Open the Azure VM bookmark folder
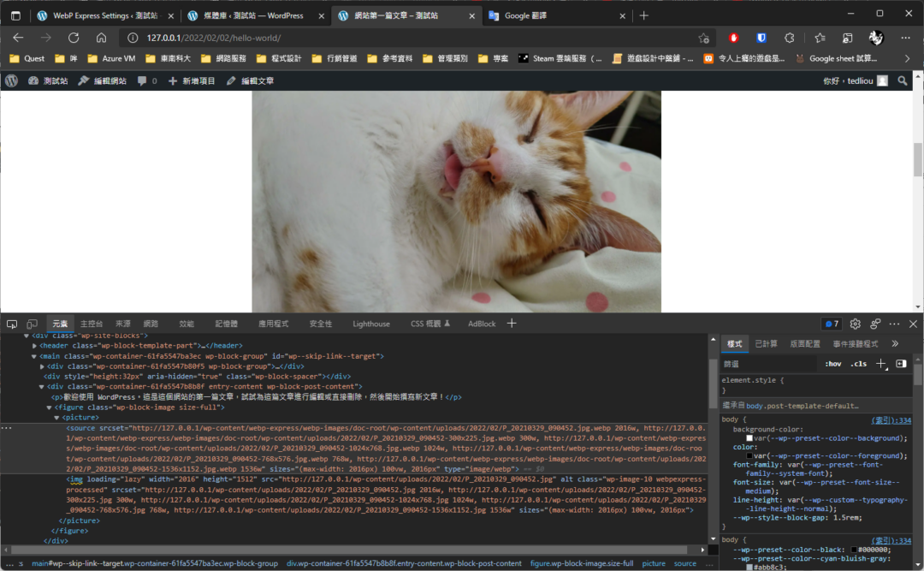Screen dimensions: 924x571 pyautogui.click(x=111, y=58)
